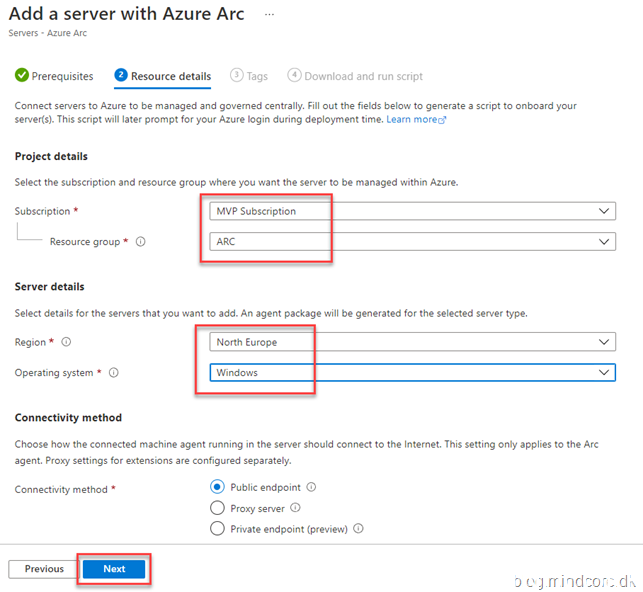Image resolution: width=643 pixels, height=592 pixels.
Task: Click the info icon next to Proxy server
Action: coord(296,508)
